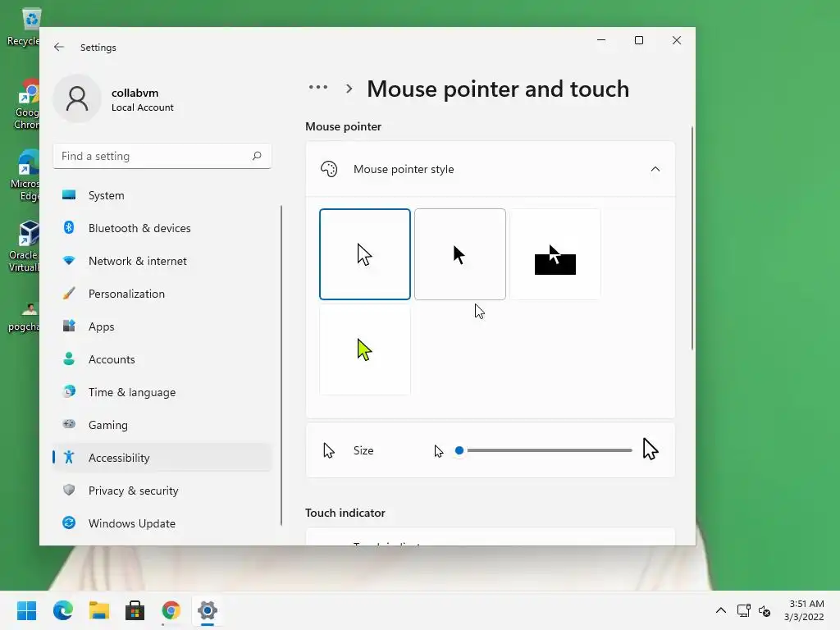Image resolution: width=840 pixels, height=630 pixels.
Task: Click the System monitor icon
Action: point(69,194)
